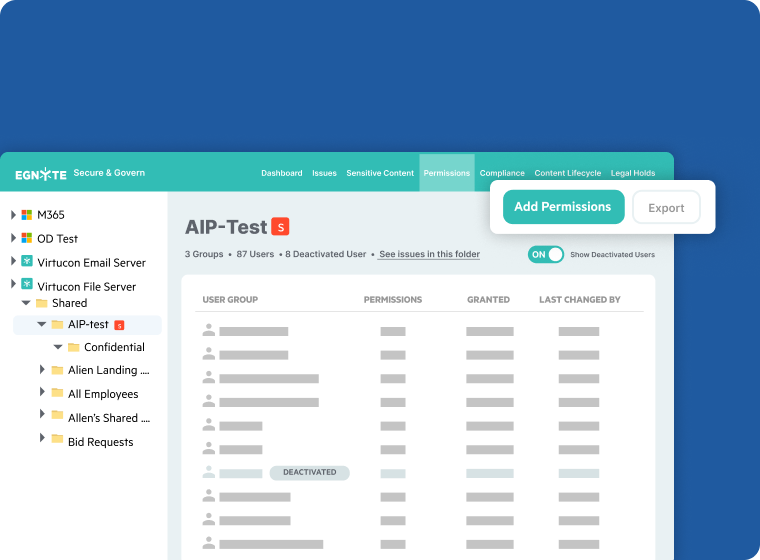Click the Add Permissions button
This screenshot has width=760, height=560.
pos(562,207)
